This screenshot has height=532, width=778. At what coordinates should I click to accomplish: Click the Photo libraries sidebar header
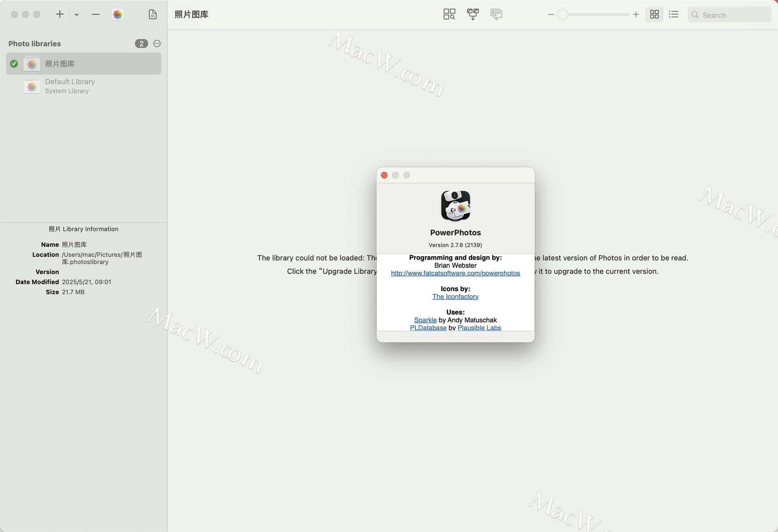35,43
